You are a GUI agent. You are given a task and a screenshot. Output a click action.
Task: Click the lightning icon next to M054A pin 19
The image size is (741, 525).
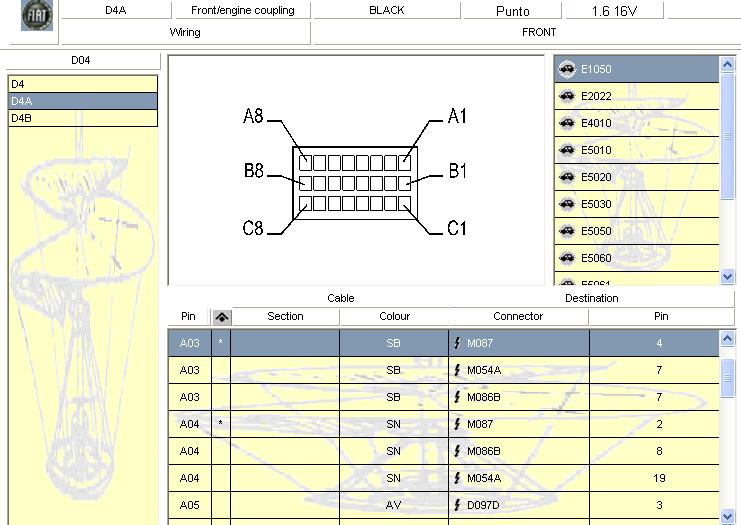coord(457,478)
